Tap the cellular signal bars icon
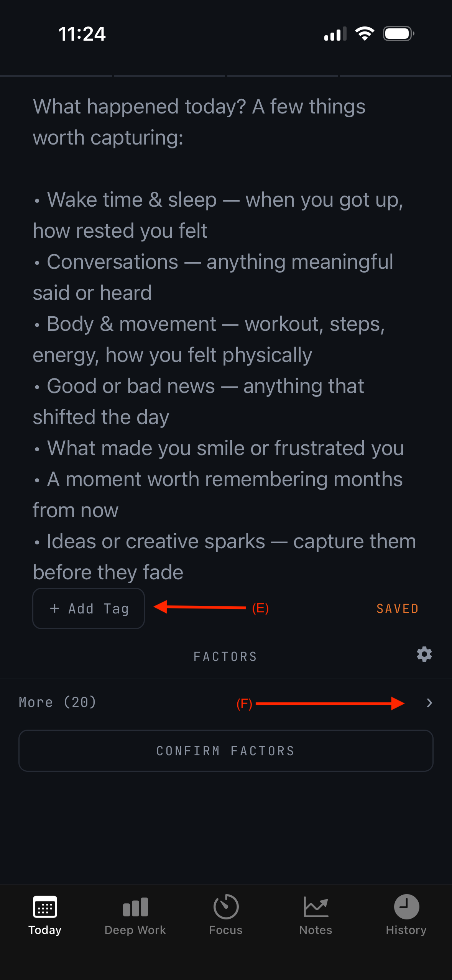 (x=335, y=34)
